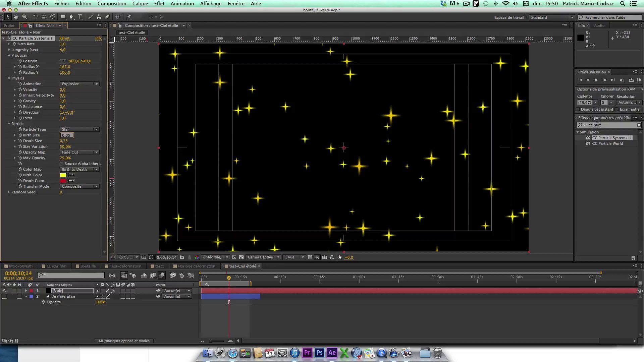The width and height of the screenshot is (644, 362).
Task: Open Particle Type dropdown menu
Action: click(79, 129)
